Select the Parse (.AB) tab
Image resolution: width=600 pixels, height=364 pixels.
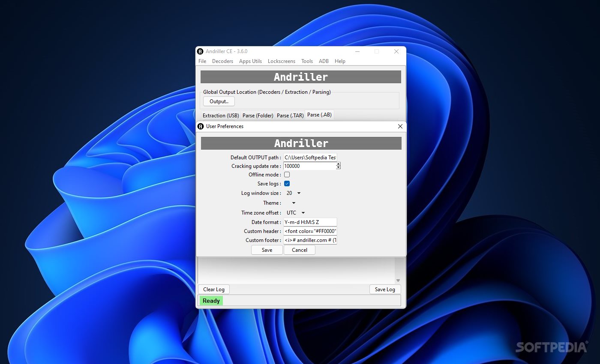click(x=319, y=115)
